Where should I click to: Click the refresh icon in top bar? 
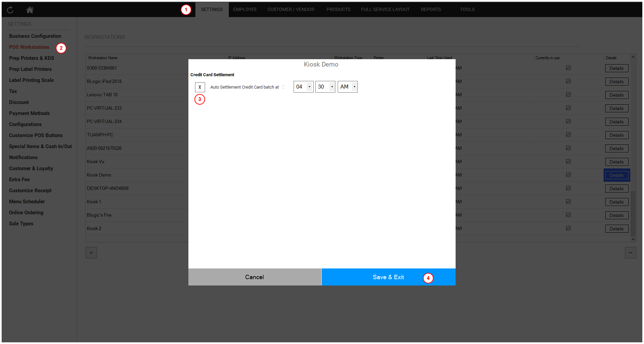[10, 10]
